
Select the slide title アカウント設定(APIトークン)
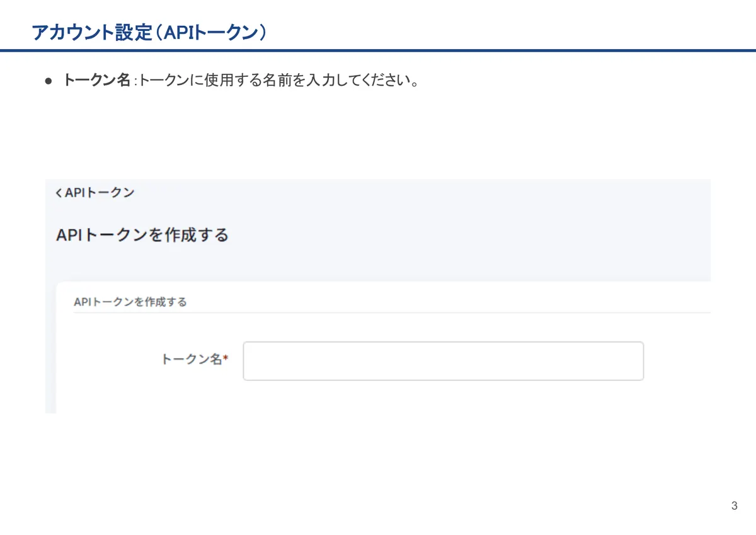(149, 33)
